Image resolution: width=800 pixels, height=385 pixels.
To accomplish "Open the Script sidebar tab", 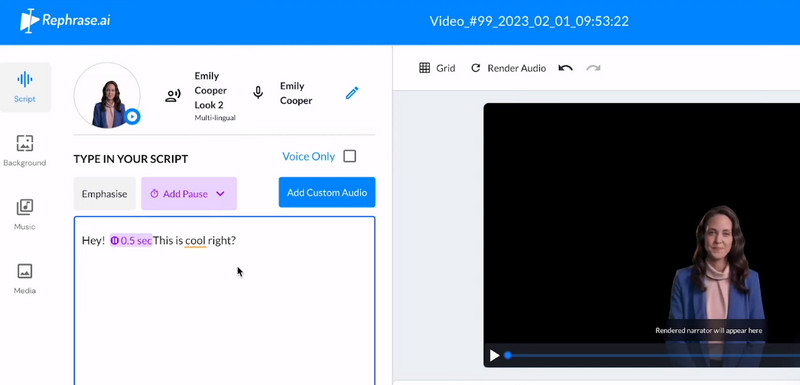I will (25, 87).
